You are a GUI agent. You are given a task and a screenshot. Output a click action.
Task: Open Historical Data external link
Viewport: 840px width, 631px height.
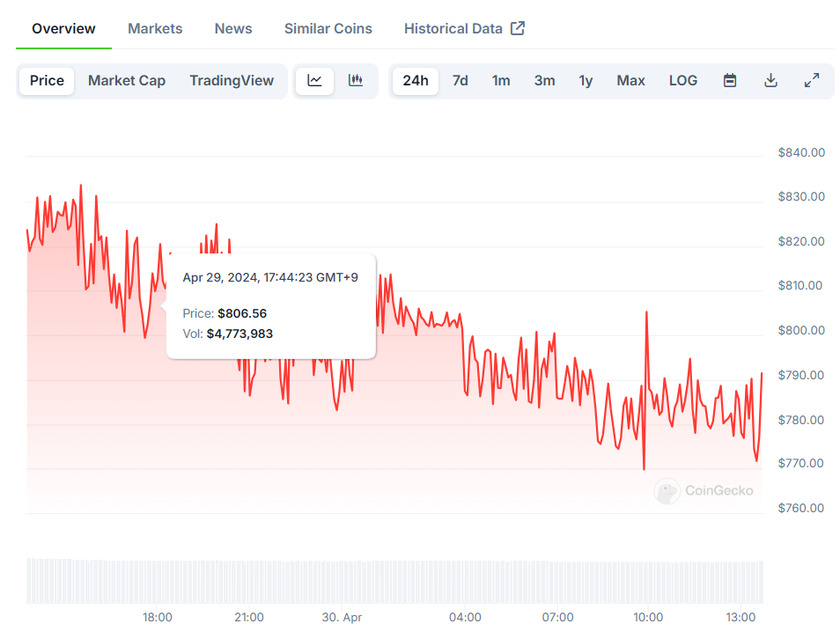(x=464, y=28)
